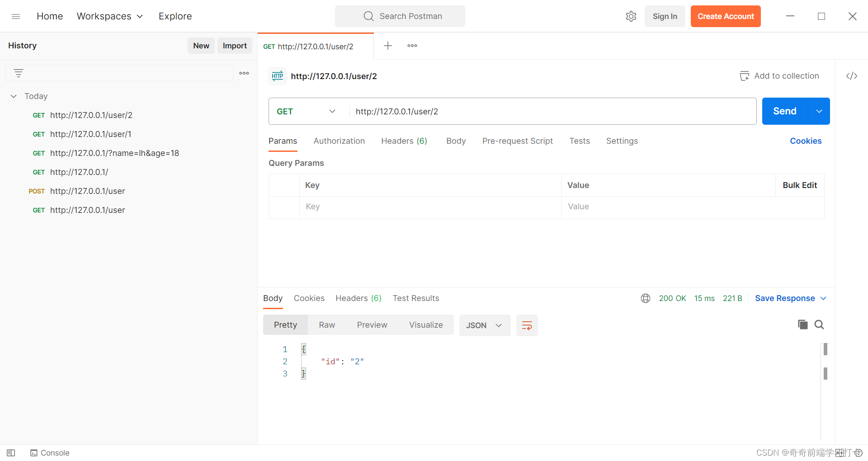868x461 pixels.
Task: Toggle the sidebar panel icon
Action: [x=11, y=453]
